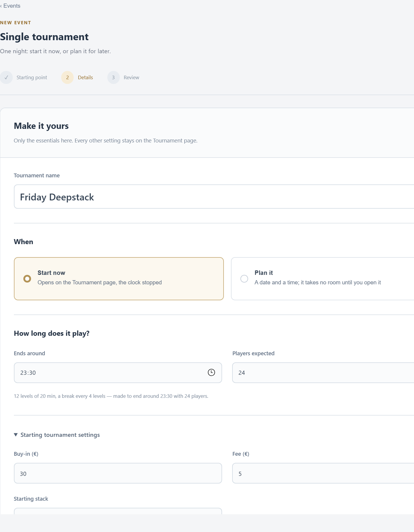Click 'Opens on the Tournament page' description
Screen dimensions: 414x532
click(100, 282)
